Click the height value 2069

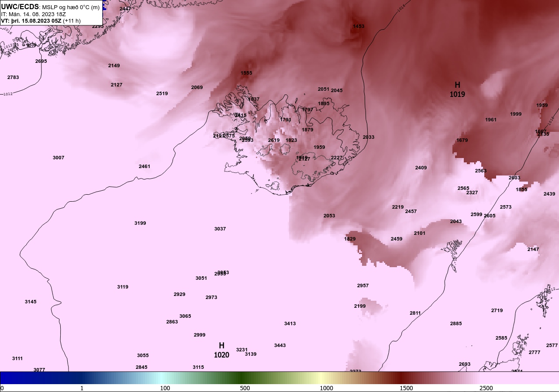(x=197, y=87)
